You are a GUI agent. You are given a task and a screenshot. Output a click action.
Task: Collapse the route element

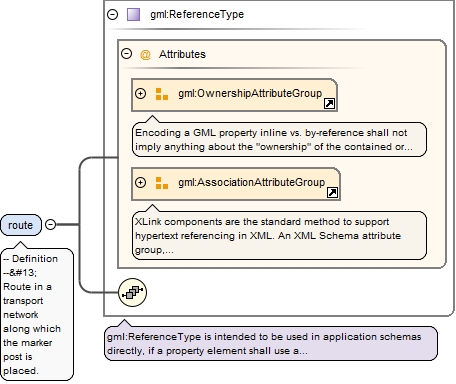50,225
